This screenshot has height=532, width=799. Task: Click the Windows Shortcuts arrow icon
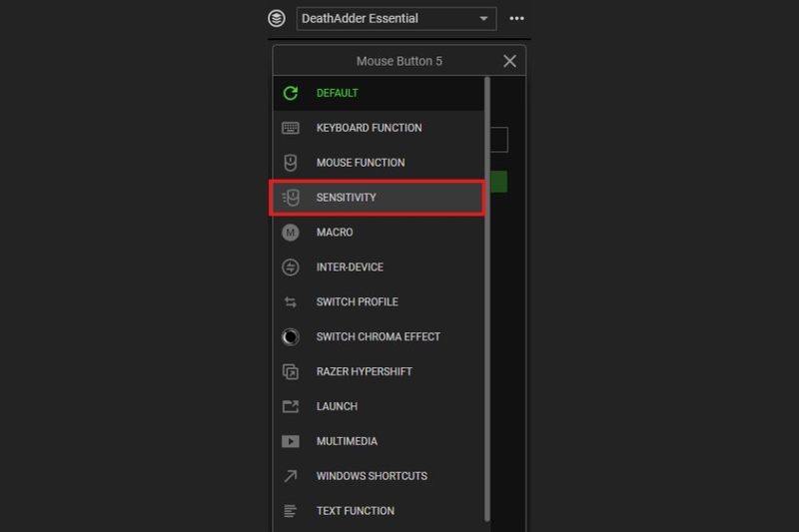pos(291,476)
